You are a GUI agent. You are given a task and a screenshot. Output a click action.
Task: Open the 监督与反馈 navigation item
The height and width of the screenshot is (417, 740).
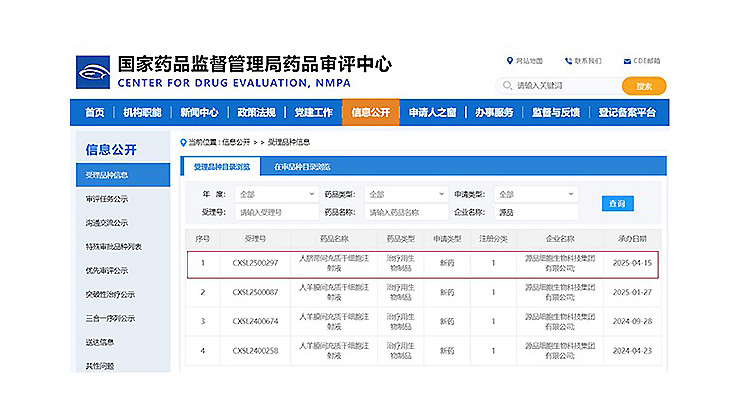tap(556, 112)
